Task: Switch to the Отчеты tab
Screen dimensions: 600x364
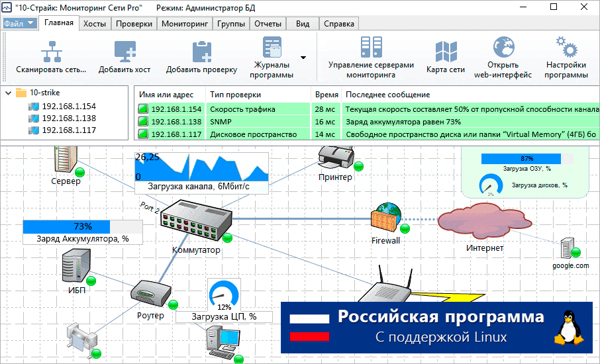Action: pyautogui.click(x=268, y=24)
